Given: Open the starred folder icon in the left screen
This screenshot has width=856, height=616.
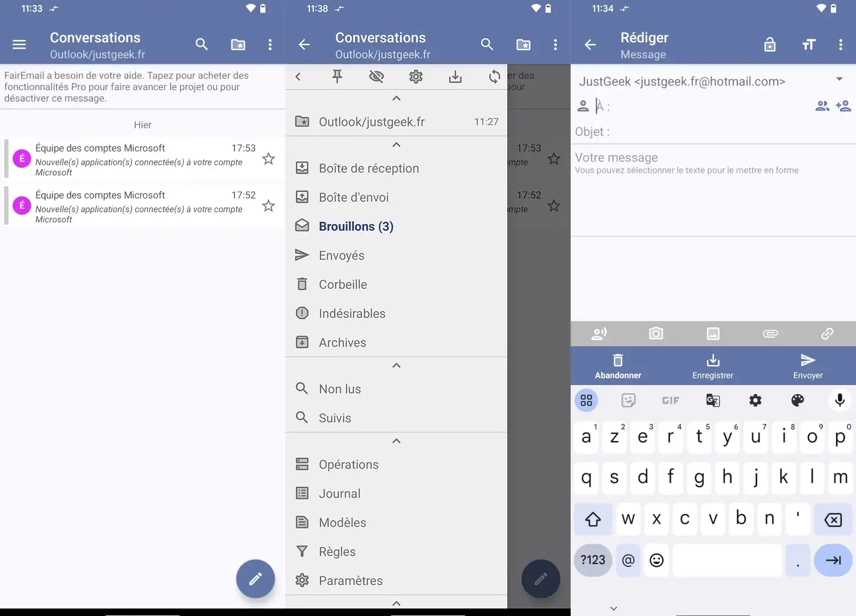Looking at the screenshot, I should click(x=238, y=44).
